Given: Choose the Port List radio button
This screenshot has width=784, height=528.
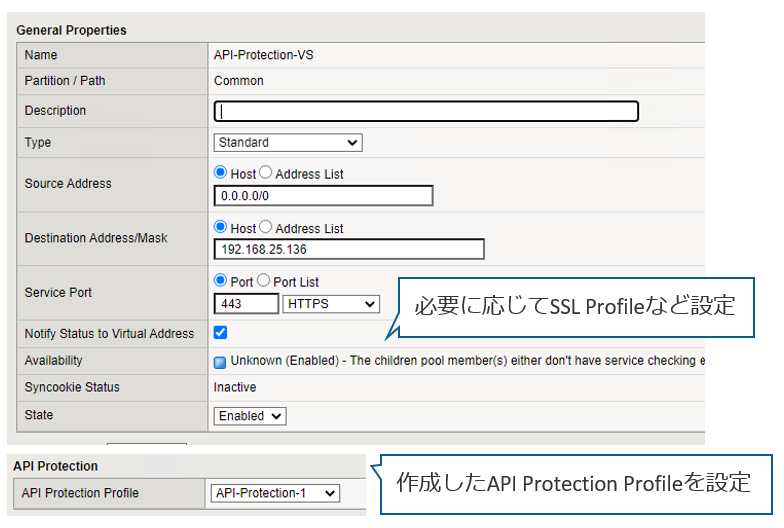Looking at the screenshot, I should (x=264, y=282).
